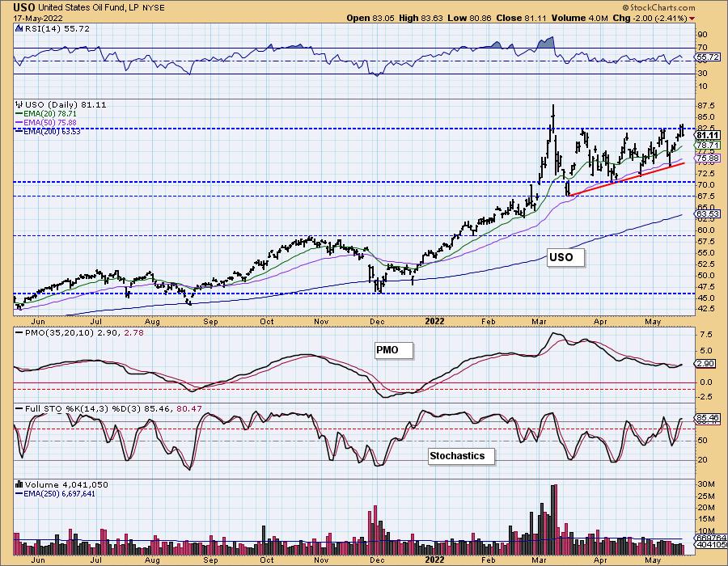The image size is (728, 566).
Task: Click the USO (Daily) 81.11 legend
Action: pyautogui.click(x=66, y=105)
